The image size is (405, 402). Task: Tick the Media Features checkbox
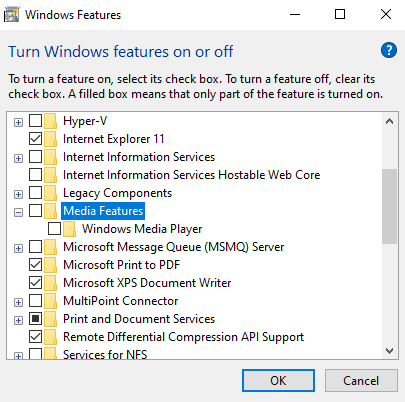point(35,211)
